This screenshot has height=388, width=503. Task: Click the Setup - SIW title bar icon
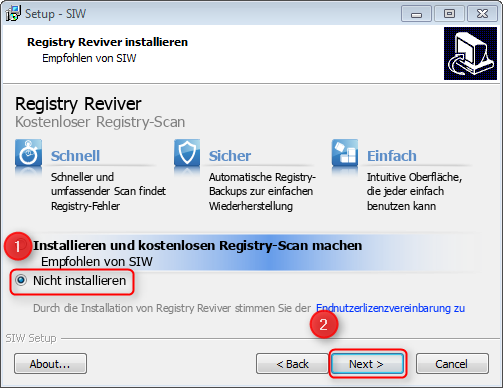tap(13, 13)
